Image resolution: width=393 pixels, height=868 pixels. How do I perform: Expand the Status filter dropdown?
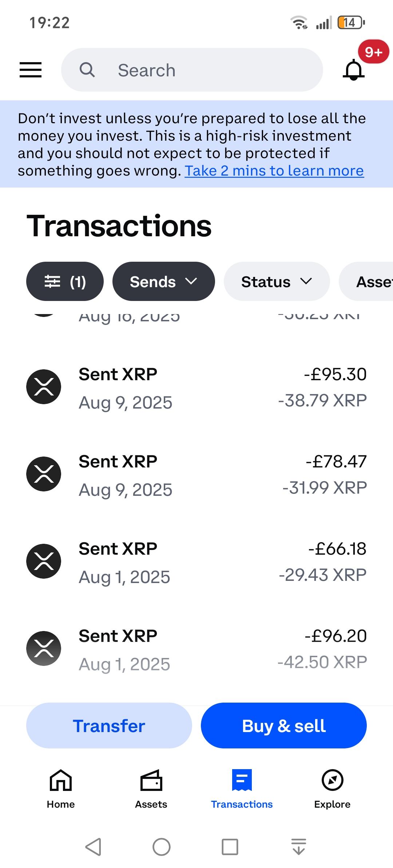click(277, 281)
